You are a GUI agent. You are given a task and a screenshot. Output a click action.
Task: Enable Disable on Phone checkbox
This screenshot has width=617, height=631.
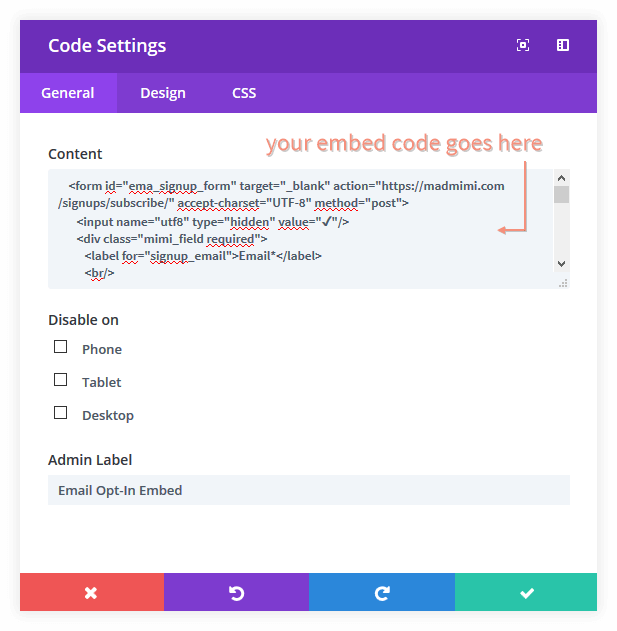[x=60, y=346]
